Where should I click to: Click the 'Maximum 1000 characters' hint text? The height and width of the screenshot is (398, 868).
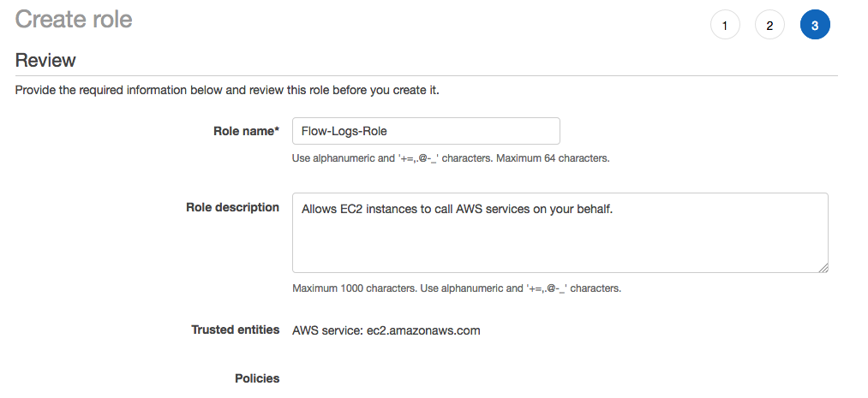click(x=355, y=288)
